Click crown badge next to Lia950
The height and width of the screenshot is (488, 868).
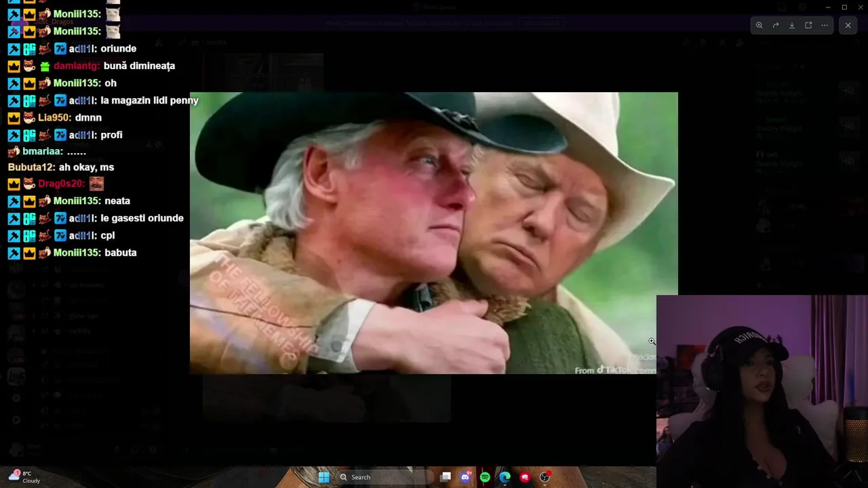(14, 117)
